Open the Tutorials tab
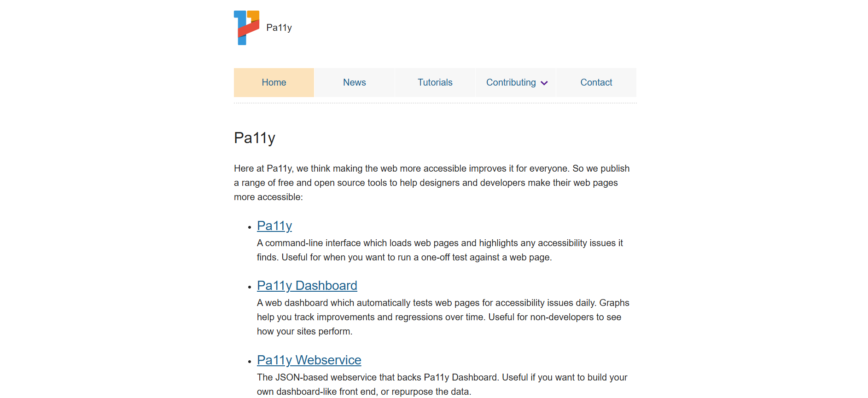 point(435,82)
